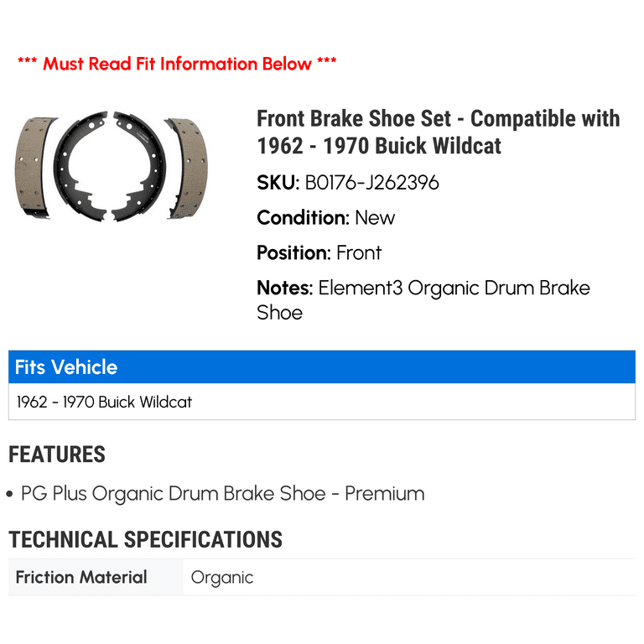
Task: Click the red Must Read Fit Information notice
Action: click(177, 64)
